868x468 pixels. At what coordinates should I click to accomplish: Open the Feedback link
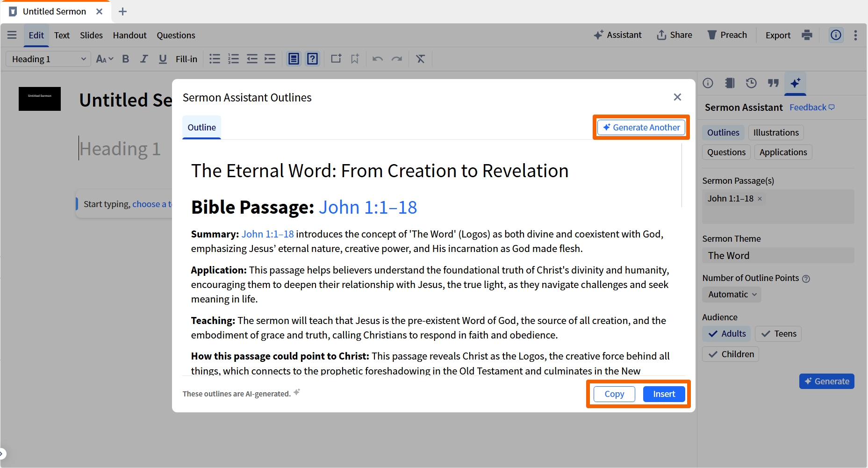tap(812, 108)
